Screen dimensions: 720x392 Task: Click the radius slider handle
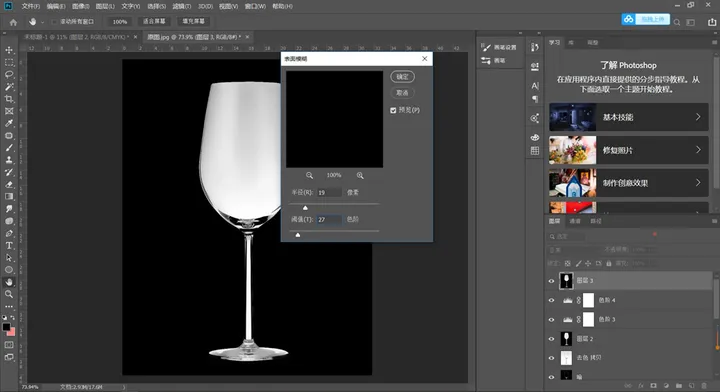tap(305, 208)
